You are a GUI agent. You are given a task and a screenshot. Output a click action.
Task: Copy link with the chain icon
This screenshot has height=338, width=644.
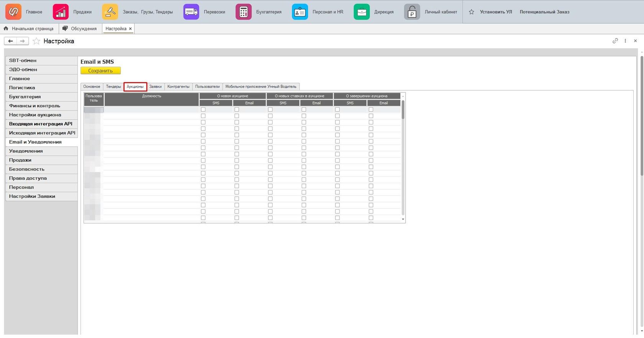615,41
